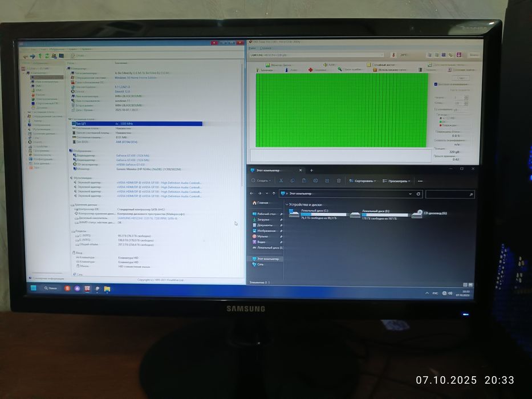Select the highlighted Тип ЦП row

point(137,124)
